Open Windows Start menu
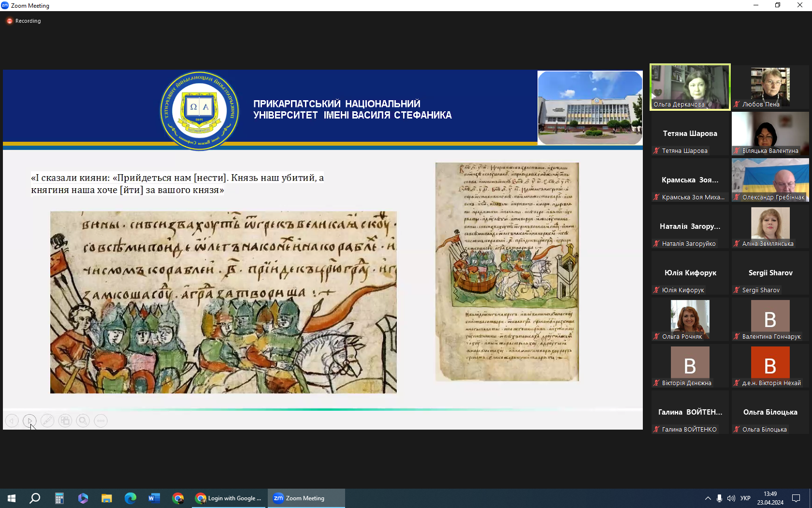The width and height of the screenshot is (812, 508). click(12, 498)
